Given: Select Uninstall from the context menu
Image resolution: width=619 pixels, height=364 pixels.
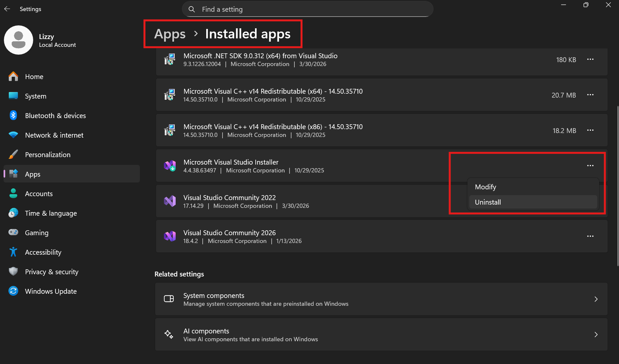Looking at the screenshot, I should coord(533,202).
